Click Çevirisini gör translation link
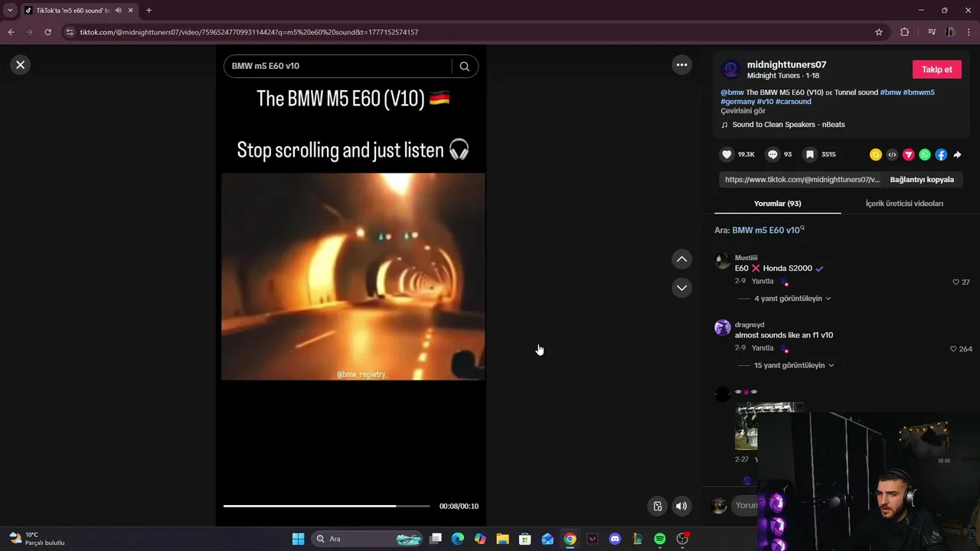The height and width of the screenshot is (551, 980). [743, 111]
